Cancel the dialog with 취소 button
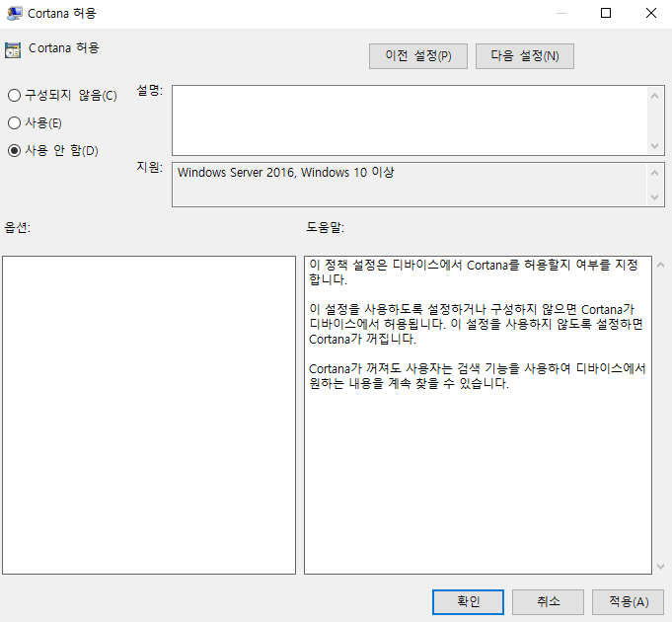 [548, 602]
